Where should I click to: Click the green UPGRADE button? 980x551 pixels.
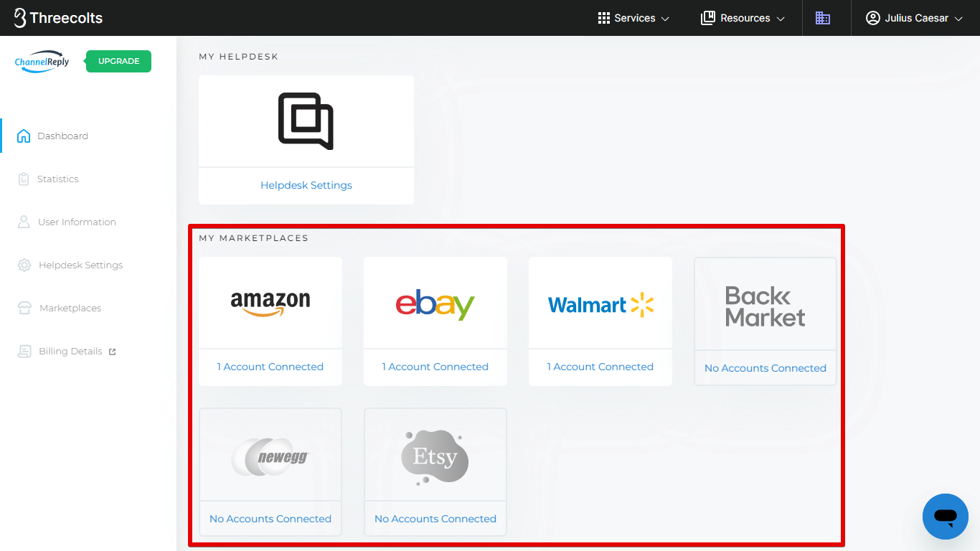[x=118, y=61]
